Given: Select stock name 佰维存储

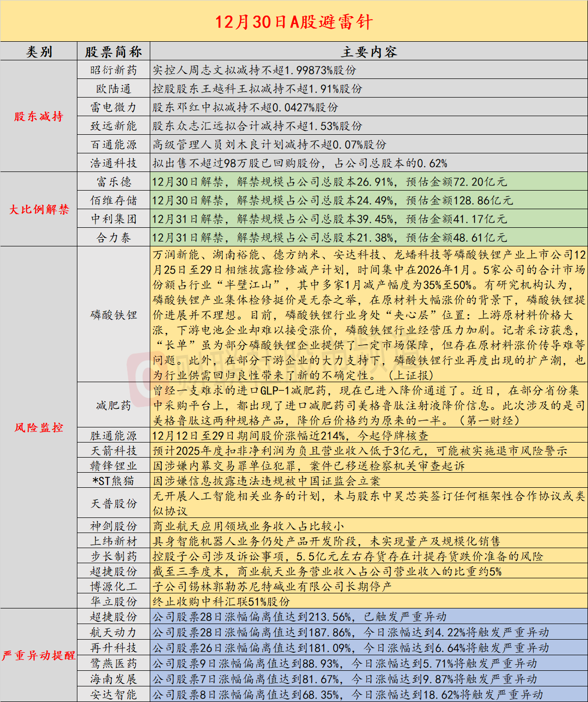Looking at the screenshot, I should pyautogui.click(x=114, y=200).
